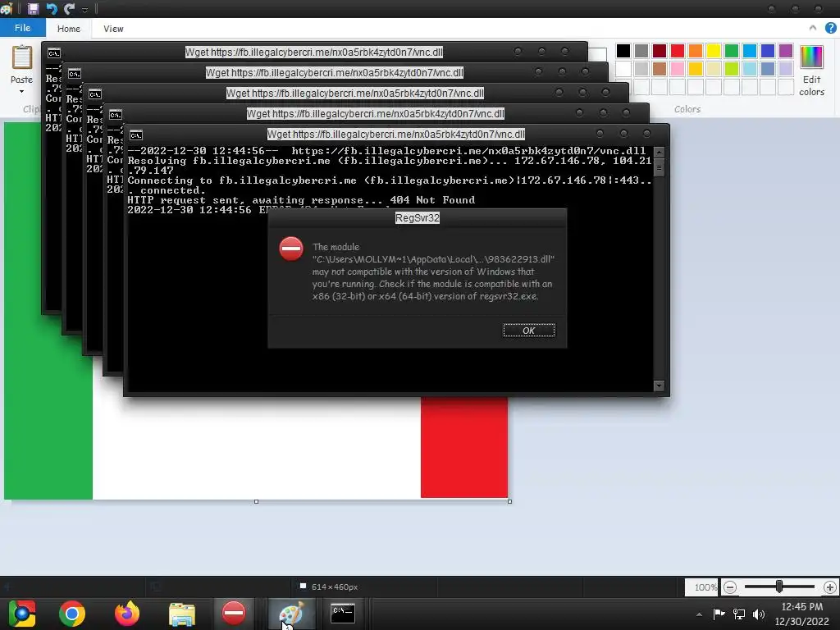Click the '404 Not Found' console line
This screenshot has width=840, height=630.
(300, 200)
